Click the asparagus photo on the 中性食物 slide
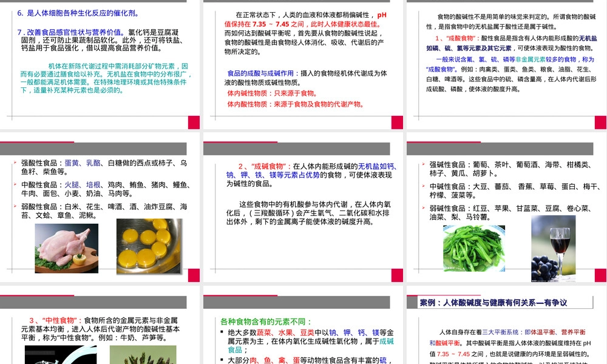The height and width of the screenshot is (364, 607). click(x=143, y=355)
